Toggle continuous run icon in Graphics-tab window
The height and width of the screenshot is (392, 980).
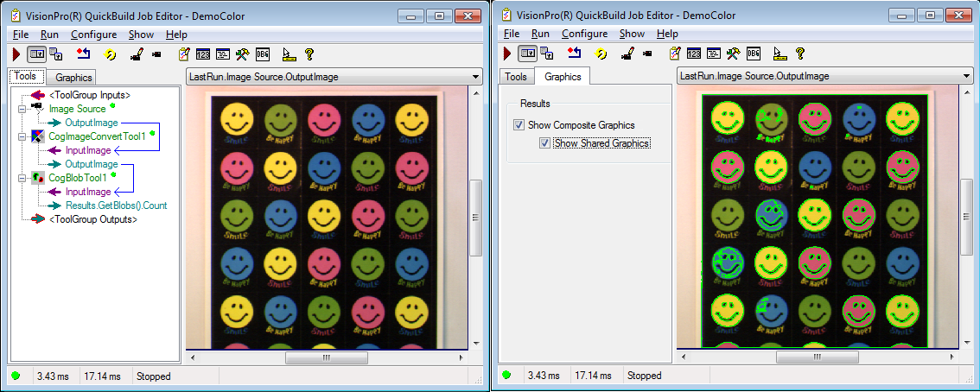(x=527, y=54)
